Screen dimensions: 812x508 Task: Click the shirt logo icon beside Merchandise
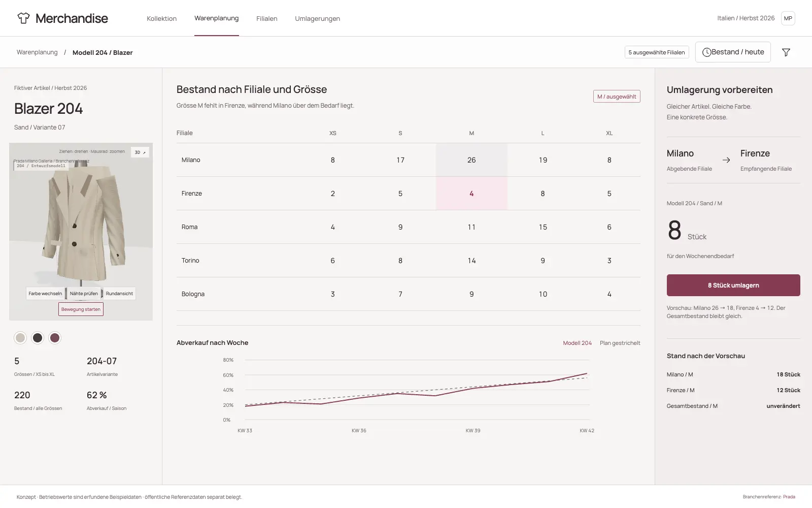pyautogui.click(x=23, y=18)
